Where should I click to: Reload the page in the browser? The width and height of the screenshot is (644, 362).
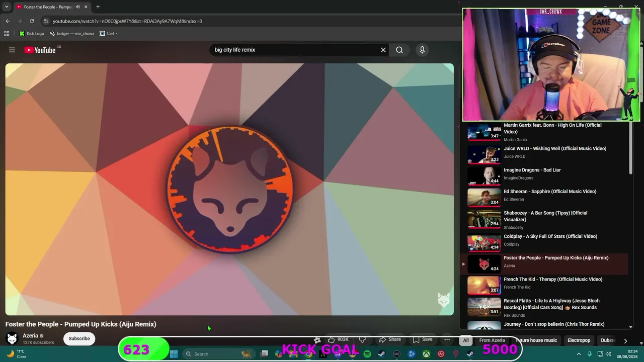(x=32, y=21)
